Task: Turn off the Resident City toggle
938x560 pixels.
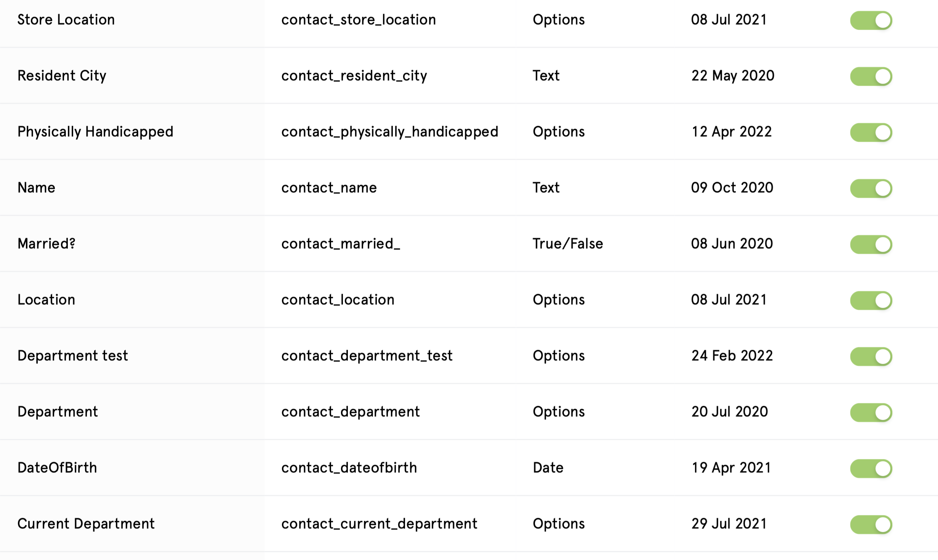Action: click(871, 76)
